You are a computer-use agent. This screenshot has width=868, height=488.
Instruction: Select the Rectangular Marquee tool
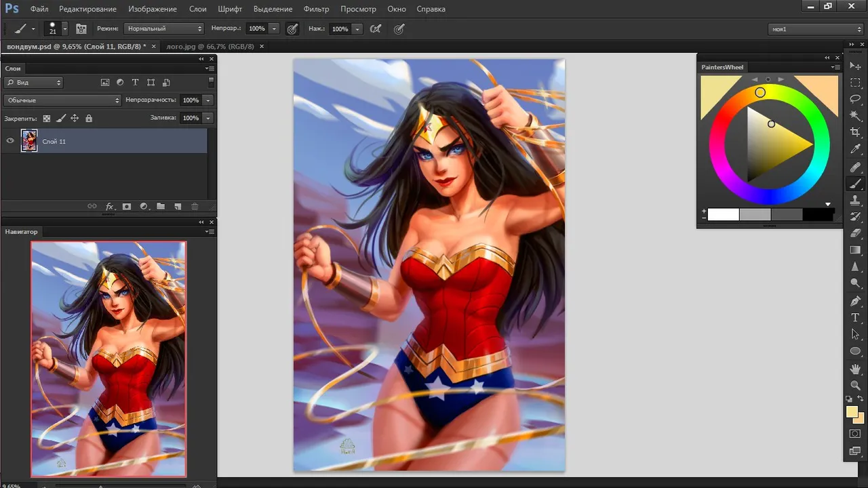(855, 82)
